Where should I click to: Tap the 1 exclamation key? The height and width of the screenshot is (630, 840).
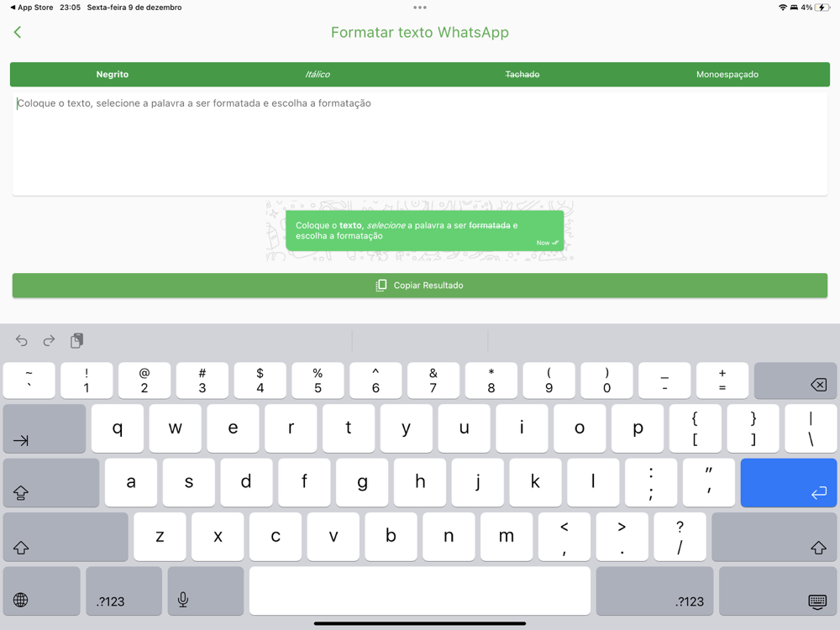[x=87, y=381]
